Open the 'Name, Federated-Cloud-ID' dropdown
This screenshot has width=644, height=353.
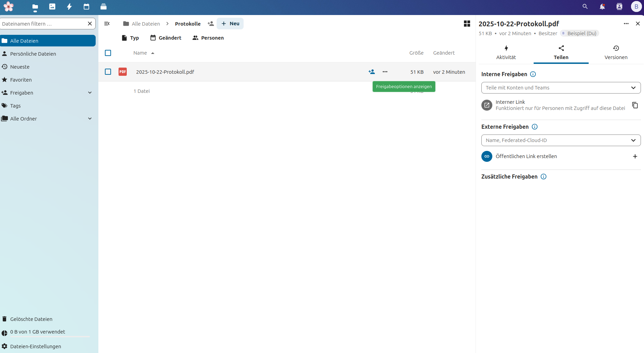coord(561,140)
